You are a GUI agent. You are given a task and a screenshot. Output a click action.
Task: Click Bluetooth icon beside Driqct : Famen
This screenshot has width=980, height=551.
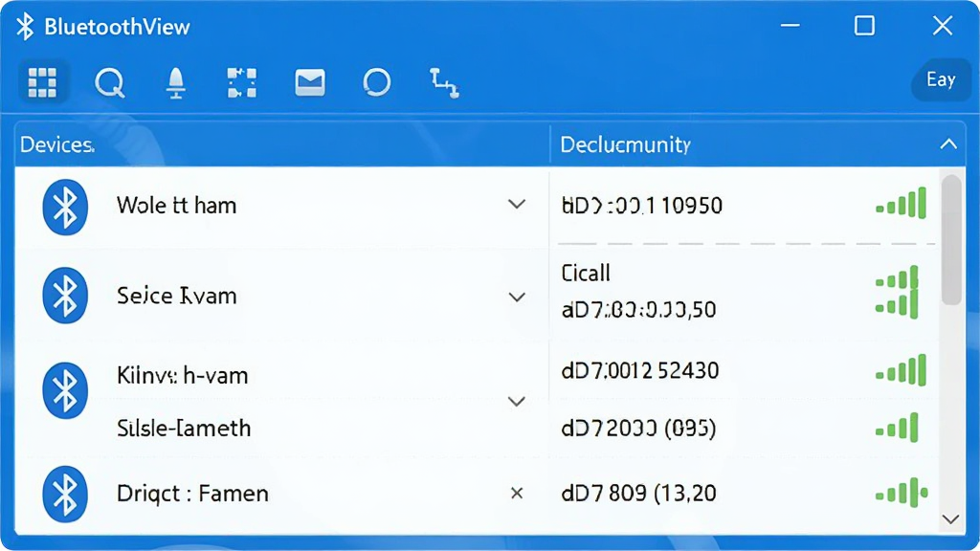[x=65, y=495]
